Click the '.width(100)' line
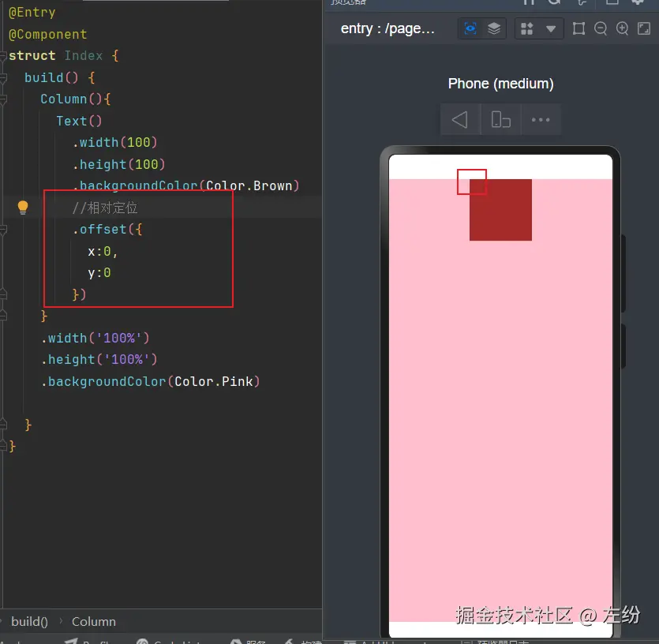 pyautogui.click(x=114, y=143)
